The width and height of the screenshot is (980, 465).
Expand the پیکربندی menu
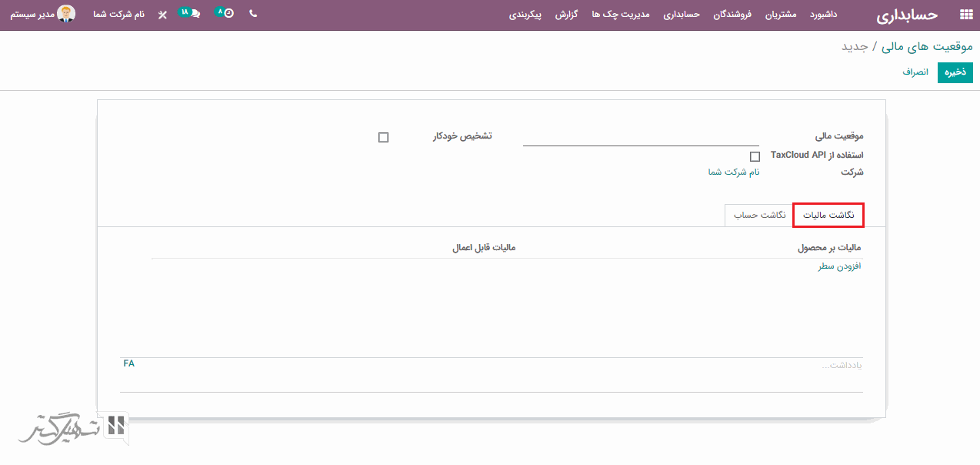coord(525,15)
